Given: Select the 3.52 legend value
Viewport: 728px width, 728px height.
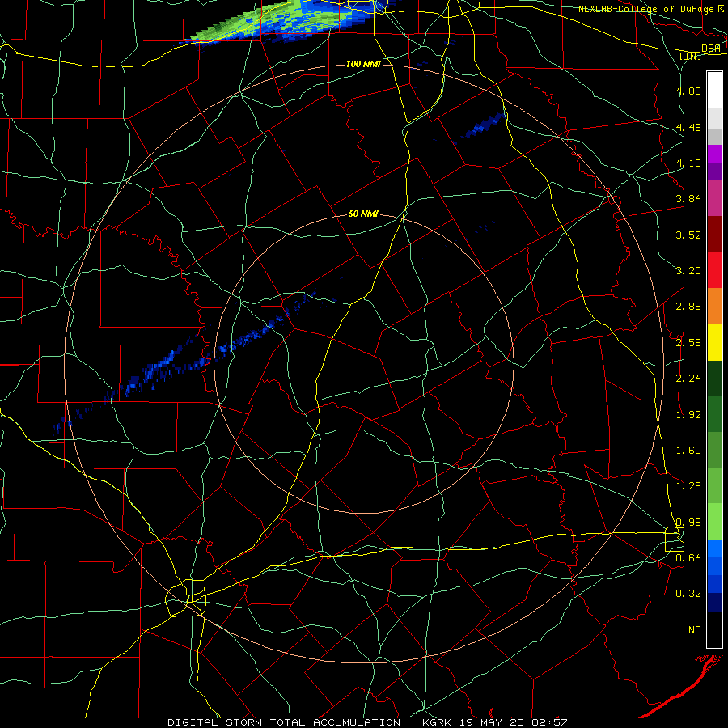Looking at the screenshot, I should 688,235.
